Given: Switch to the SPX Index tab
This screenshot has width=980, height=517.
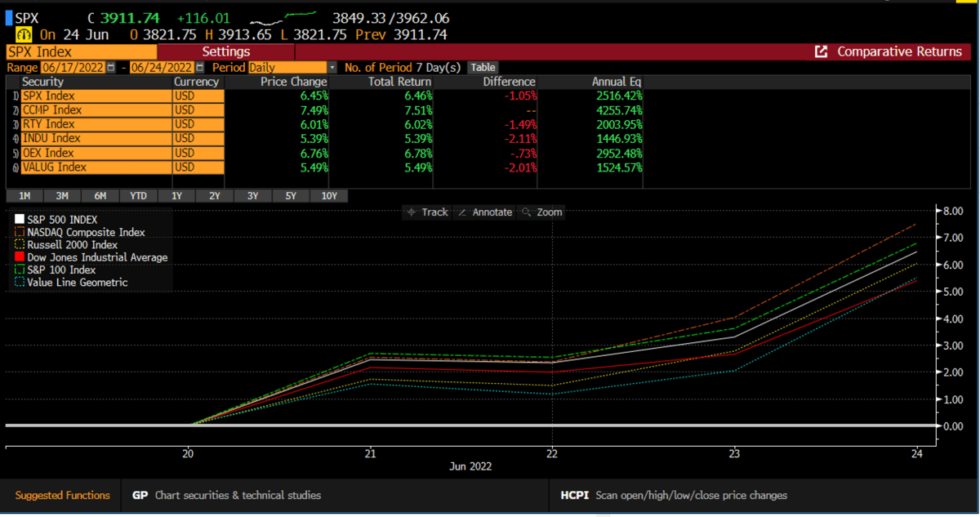Looking at the screenshot, I should pos(81,51).
